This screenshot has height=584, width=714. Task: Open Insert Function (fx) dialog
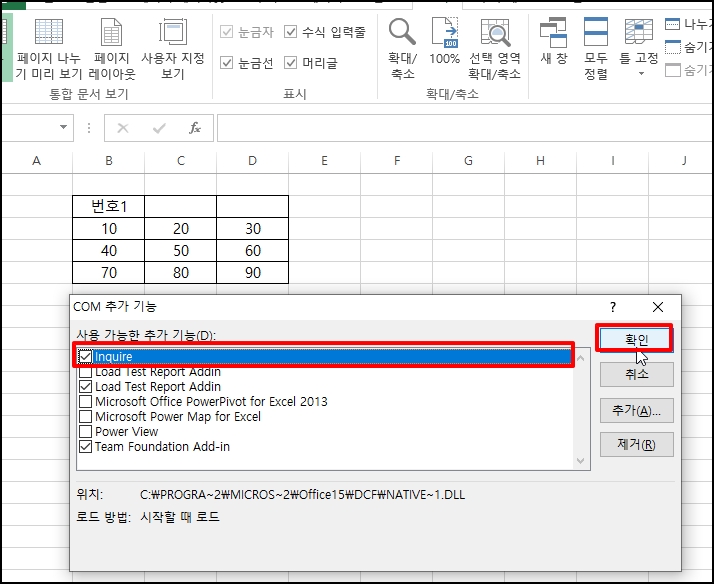pos(195,128)
